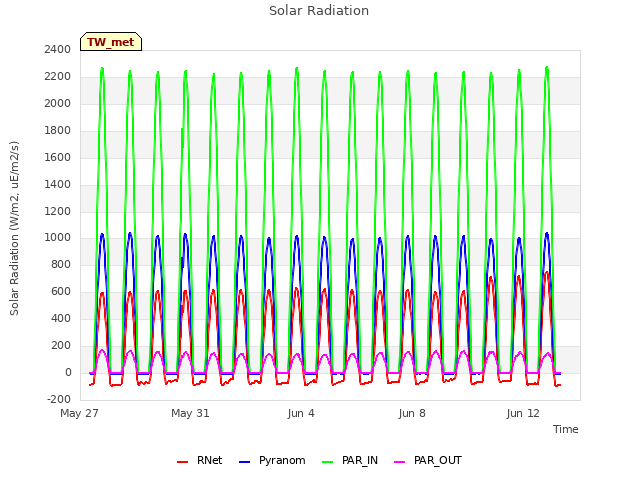This screenshot has height=480, width=640.
Task: Click the y-axis title Solar Radiation (W/m2, uE/m2/s)
Action: click(14, 228)
